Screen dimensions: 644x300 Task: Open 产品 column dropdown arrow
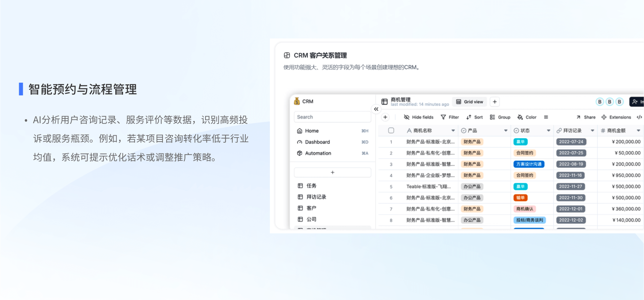pos(506,131)
